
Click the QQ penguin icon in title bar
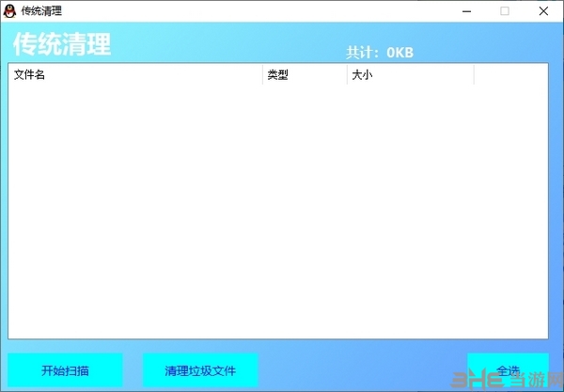coord(9,11)
